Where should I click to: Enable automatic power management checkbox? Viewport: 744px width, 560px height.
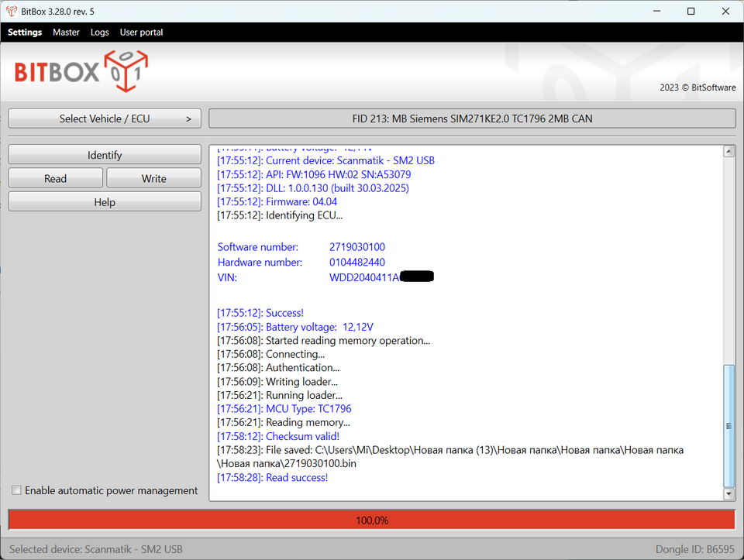17,490
